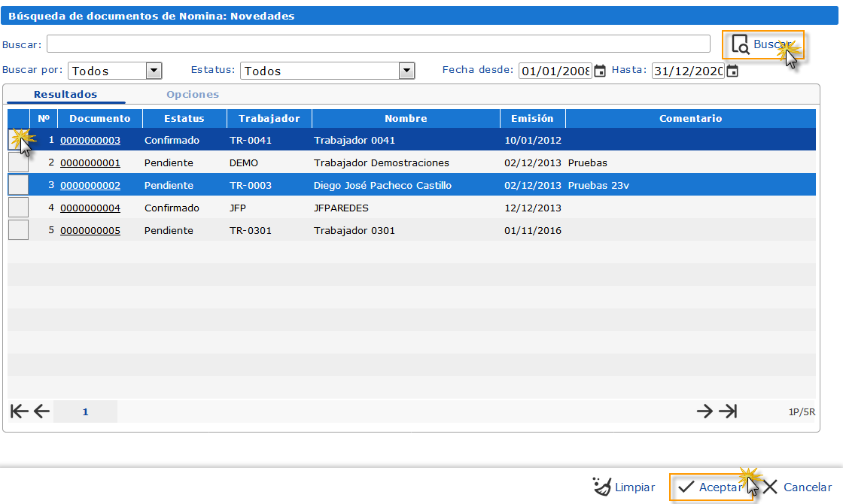Expand the Buscar por dropdown

tap(154, 71)
